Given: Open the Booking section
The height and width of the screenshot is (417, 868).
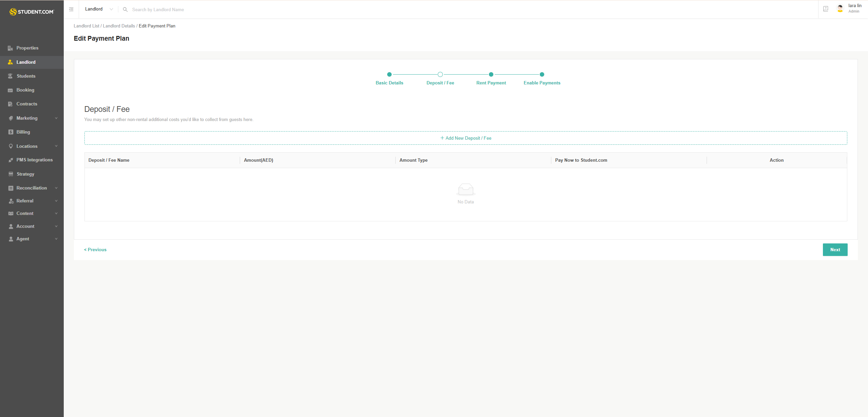Looking at the screenshot, I should pos(25,90).
